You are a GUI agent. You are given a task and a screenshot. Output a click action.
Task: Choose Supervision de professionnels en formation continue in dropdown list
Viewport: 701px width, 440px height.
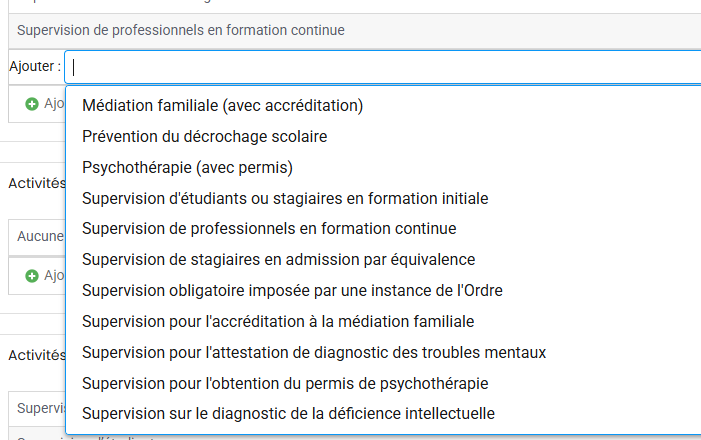click(269, 228)
